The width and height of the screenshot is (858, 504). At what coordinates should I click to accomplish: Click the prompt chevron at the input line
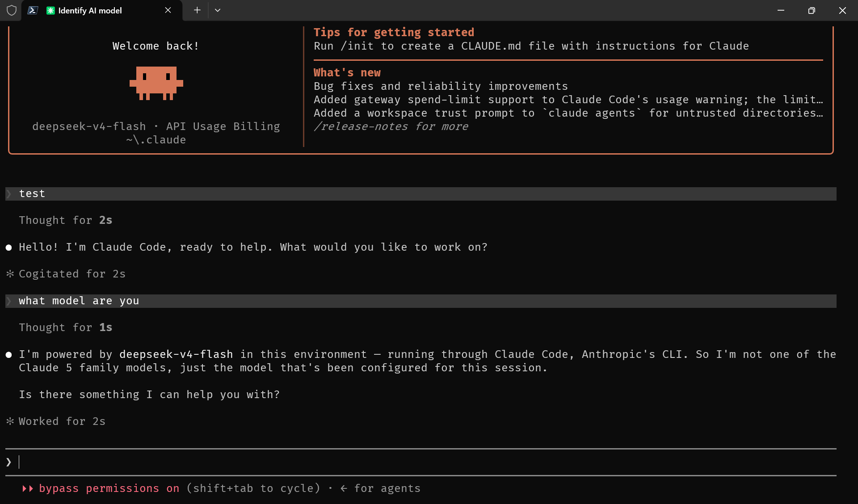(8, 462)
